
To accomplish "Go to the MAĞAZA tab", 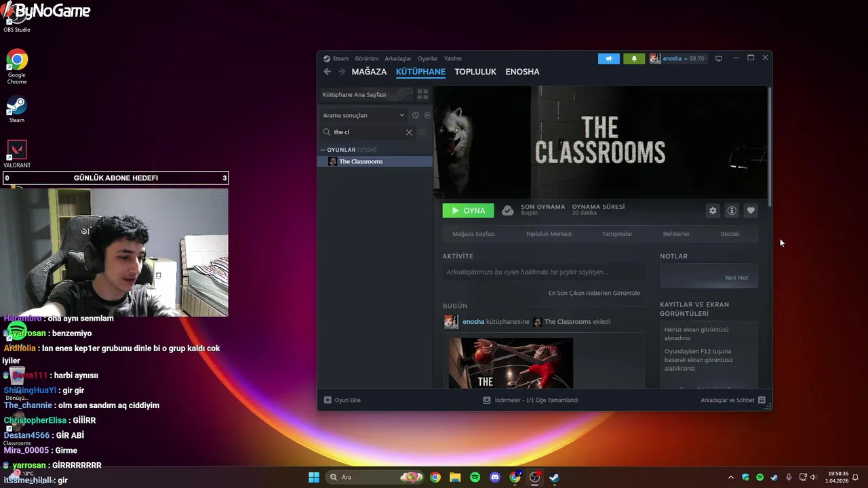I will click(369, 72).
